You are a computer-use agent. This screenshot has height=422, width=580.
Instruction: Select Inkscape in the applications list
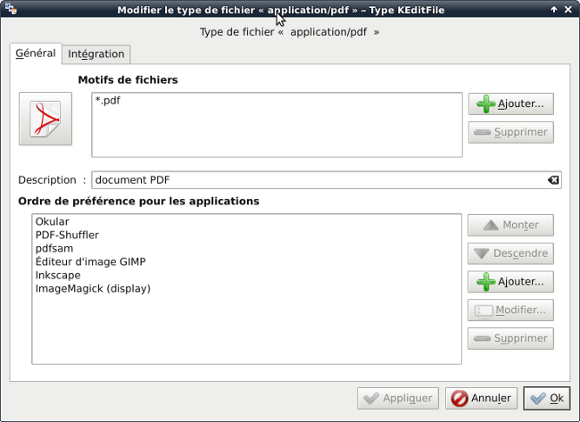coord(58,275)
